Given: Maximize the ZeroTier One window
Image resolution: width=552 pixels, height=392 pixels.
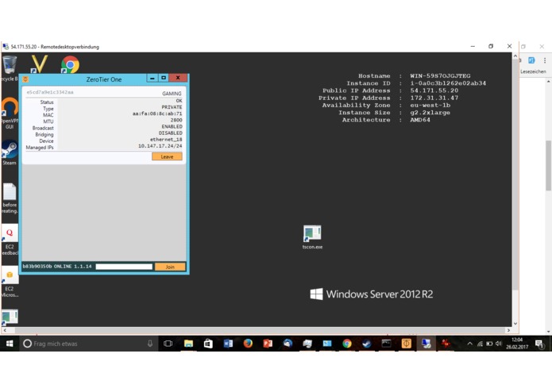Looking at the screenshot, I should coord(164,78).
